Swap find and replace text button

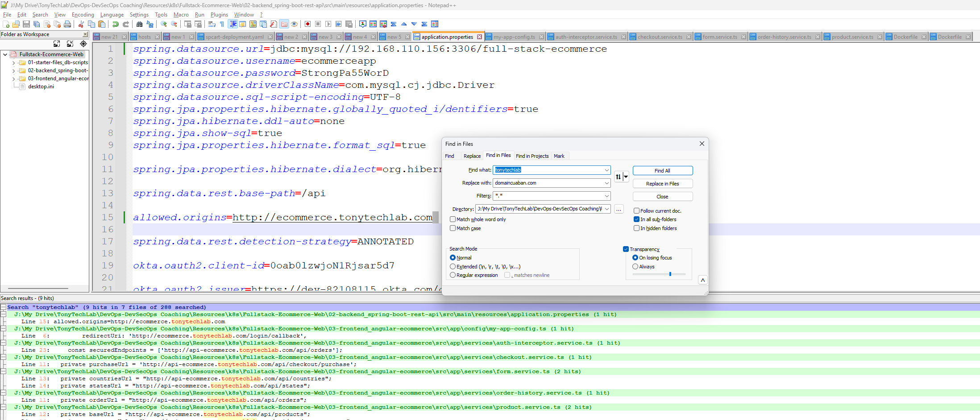[x=619, y=177]
